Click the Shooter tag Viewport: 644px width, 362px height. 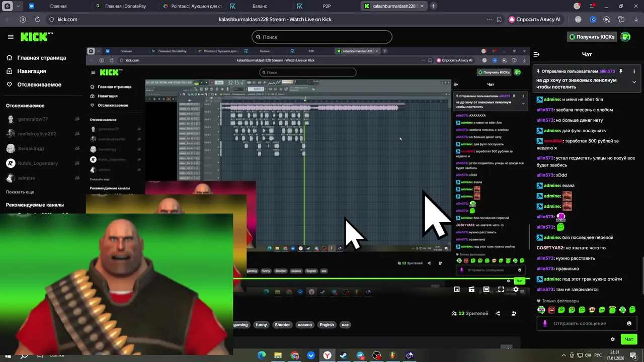coord(282,325)
